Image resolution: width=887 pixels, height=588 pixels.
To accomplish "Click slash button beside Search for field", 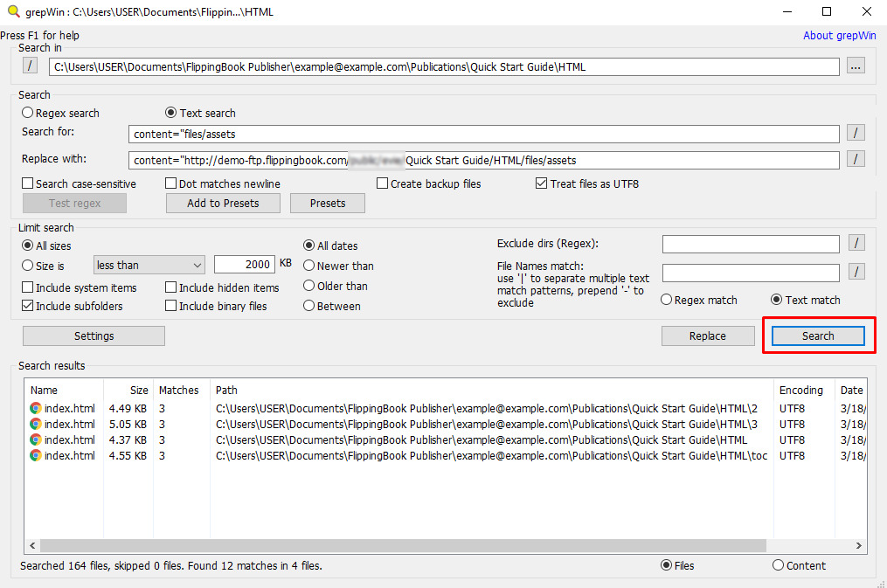I will click(x=856, y=133).
